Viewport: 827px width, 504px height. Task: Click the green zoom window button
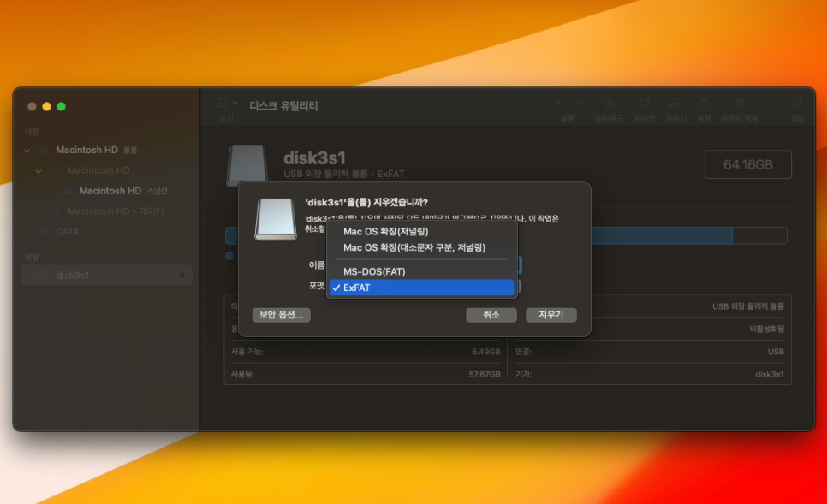[61, 106]
